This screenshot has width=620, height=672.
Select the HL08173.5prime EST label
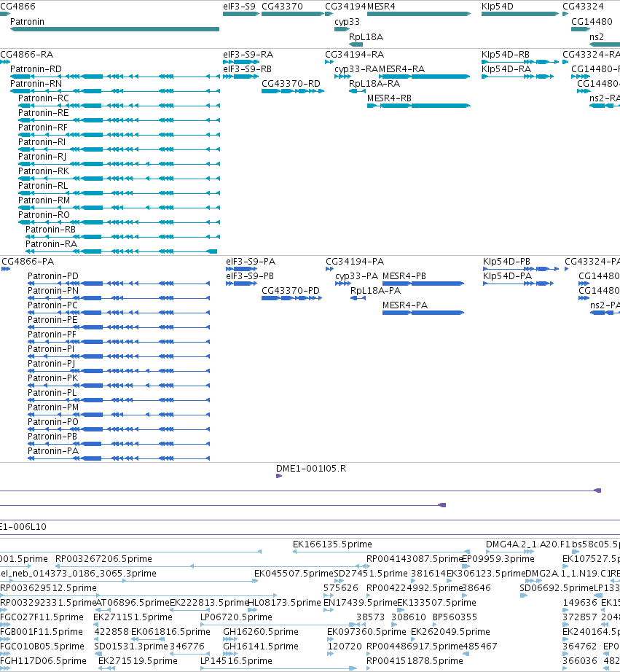click(285, 603)
